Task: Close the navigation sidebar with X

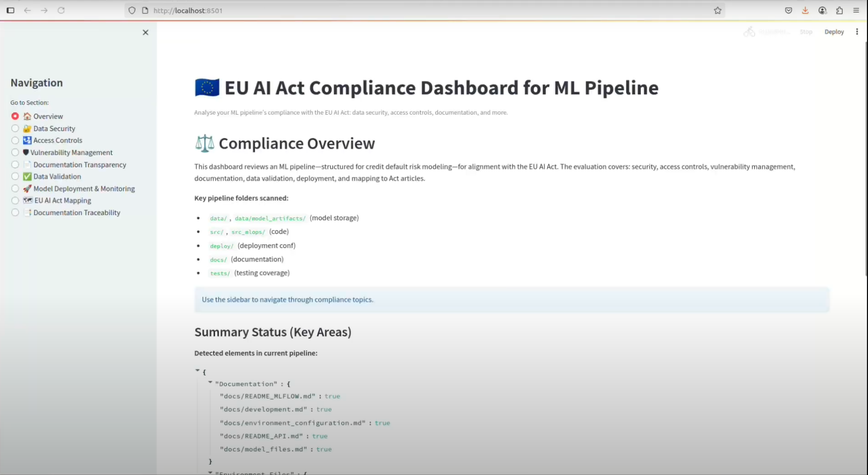Action: pos(146,32)
